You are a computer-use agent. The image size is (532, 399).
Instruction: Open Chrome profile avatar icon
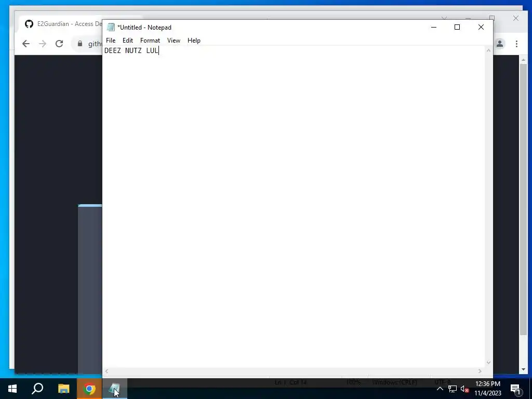click(x=500, y=44)
